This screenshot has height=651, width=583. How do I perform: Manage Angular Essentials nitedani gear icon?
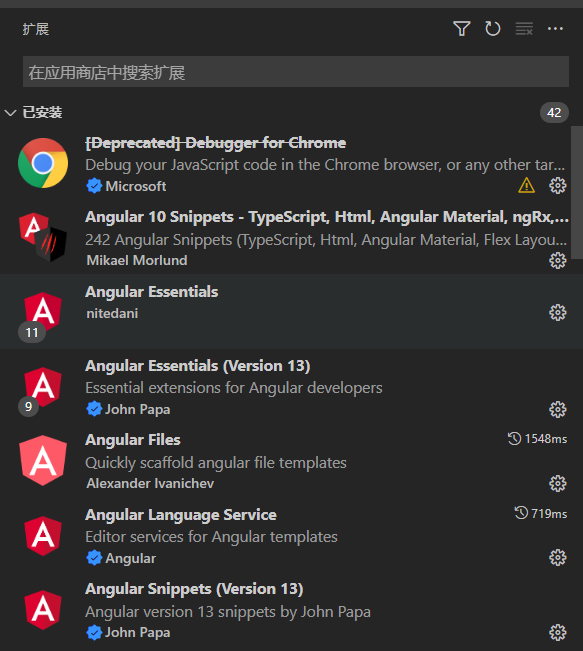pos(558,313)
